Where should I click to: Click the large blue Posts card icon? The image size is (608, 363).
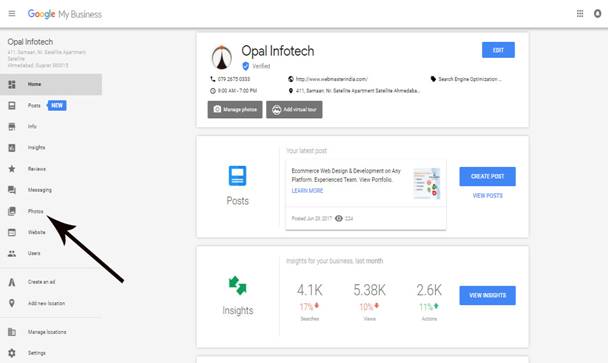coord(237,176)
